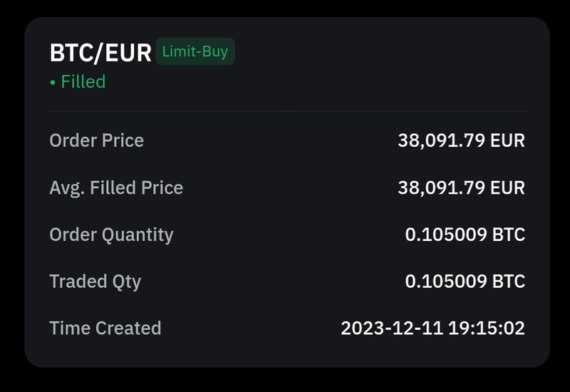Click the BTC/EUR trading pair title
This screenshot has width=570, height=392.
pos(100,53)
